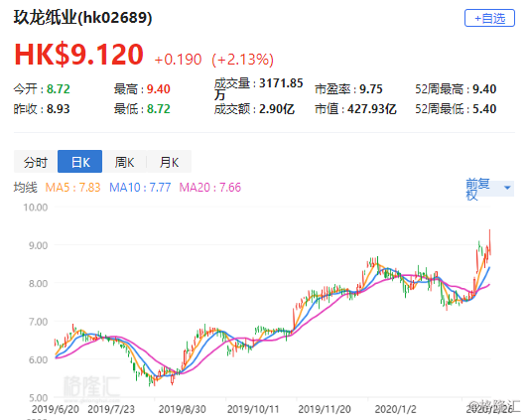The width and height of the screenshot is (528, 420).
Task: Open the 周K chart tab
Action: [124, 162]
